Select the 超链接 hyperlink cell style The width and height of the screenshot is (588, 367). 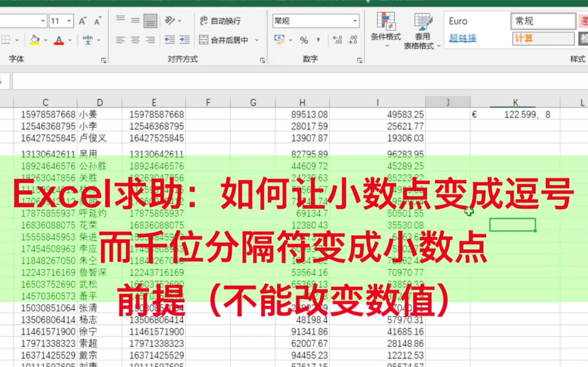[x=463, y=38]
